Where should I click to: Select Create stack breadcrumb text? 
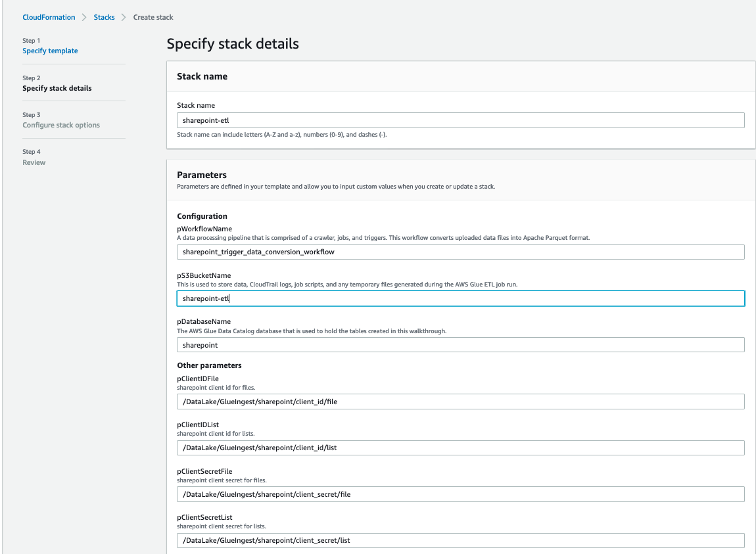click(153, 17)
